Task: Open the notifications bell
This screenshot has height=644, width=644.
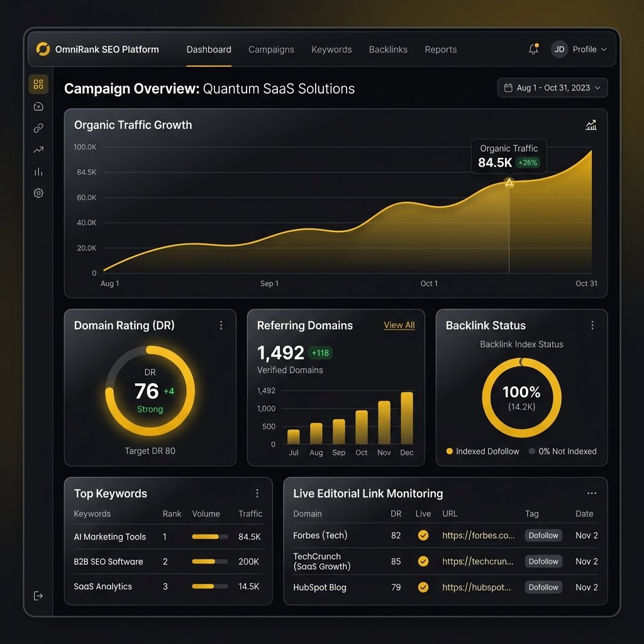Action: tap(533, 49)
